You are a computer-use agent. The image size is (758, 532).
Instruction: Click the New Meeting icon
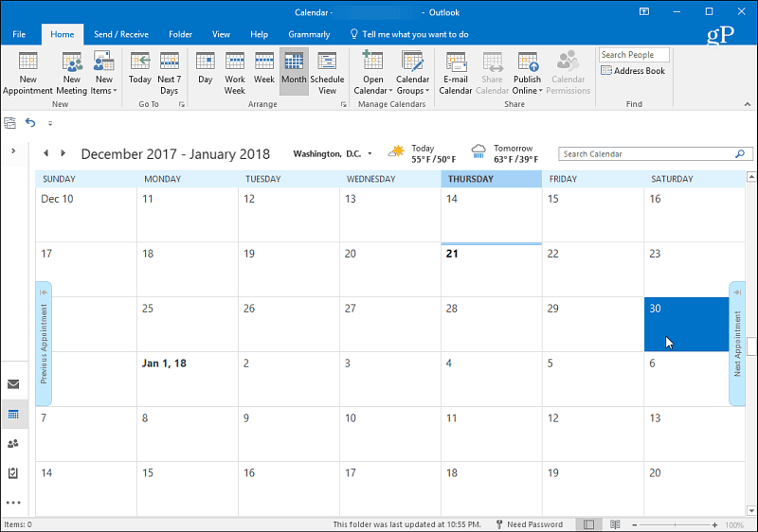72,73
